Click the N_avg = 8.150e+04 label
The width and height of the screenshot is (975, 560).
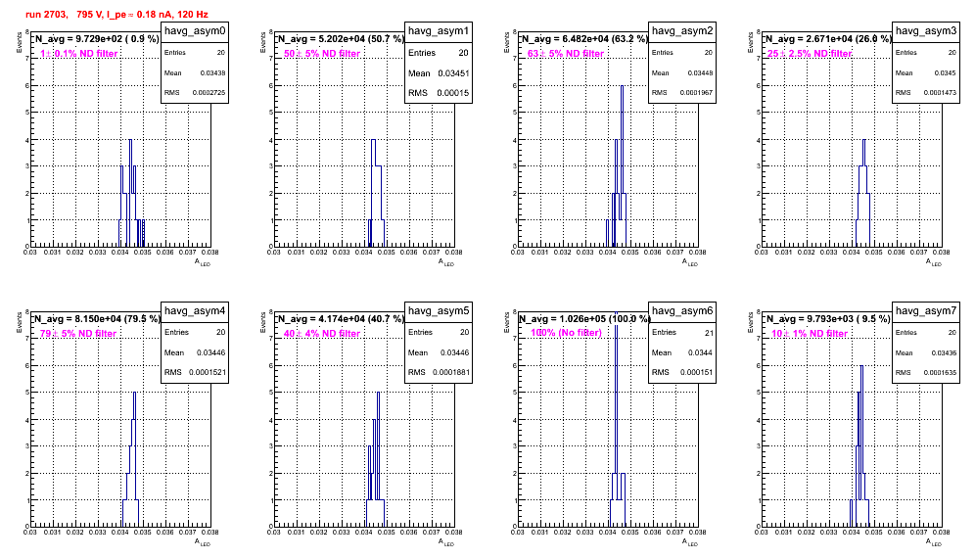[x=97, y=319]
